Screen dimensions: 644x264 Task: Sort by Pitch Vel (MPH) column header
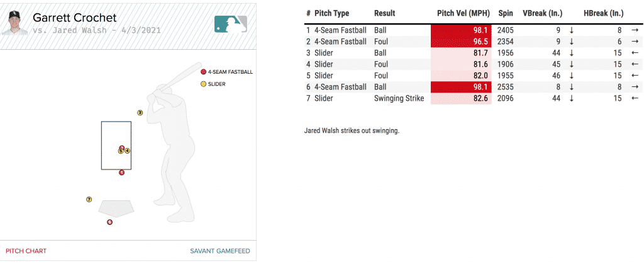click(x=462, y=13)
